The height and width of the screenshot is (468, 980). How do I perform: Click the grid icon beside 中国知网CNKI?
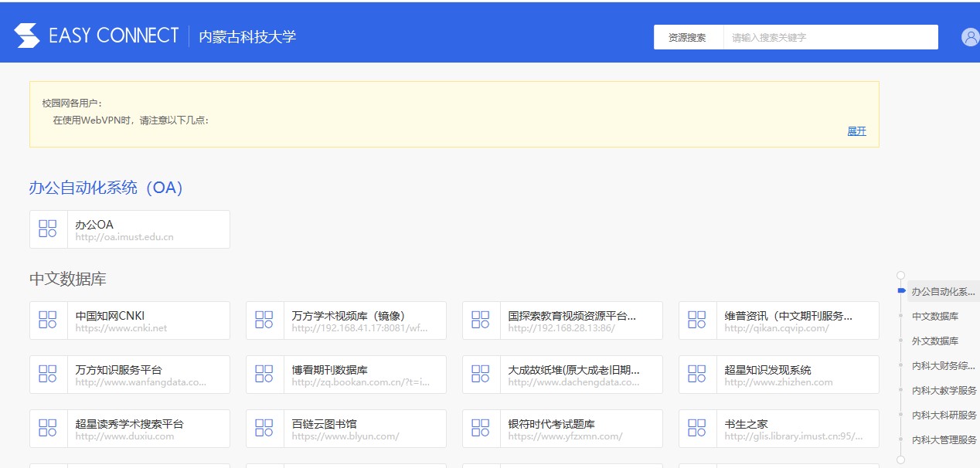coord(47,319)
